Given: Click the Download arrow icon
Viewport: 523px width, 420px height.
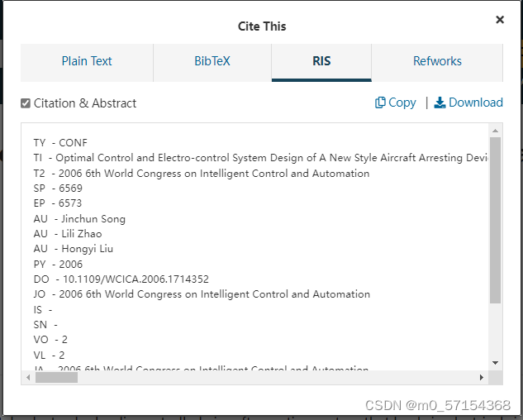Looking at the screenshot, I should point(440,103).
